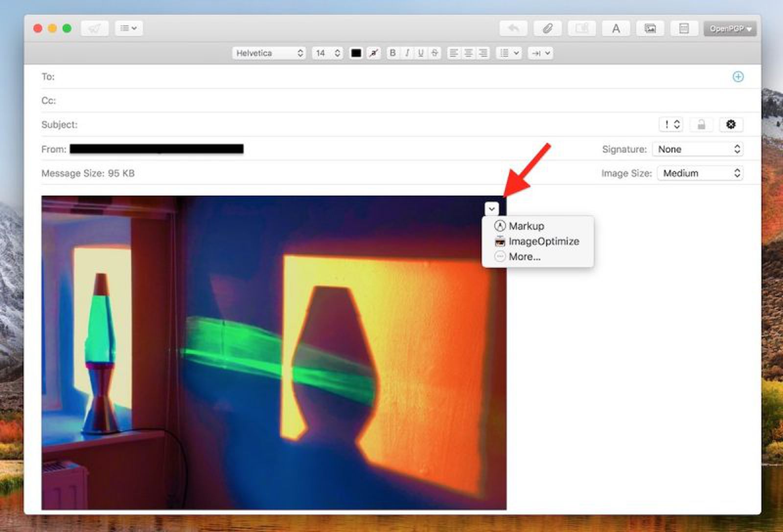Open the fonts panel with the A icon
This screenshot has height=532, width=783.
[x=615, y=28]
